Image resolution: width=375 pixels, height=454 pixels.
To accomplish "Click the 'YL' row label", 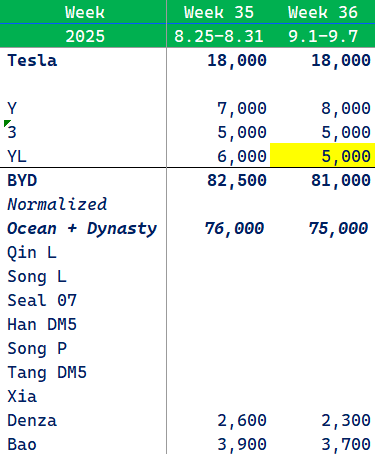I will tap(17, 156).
